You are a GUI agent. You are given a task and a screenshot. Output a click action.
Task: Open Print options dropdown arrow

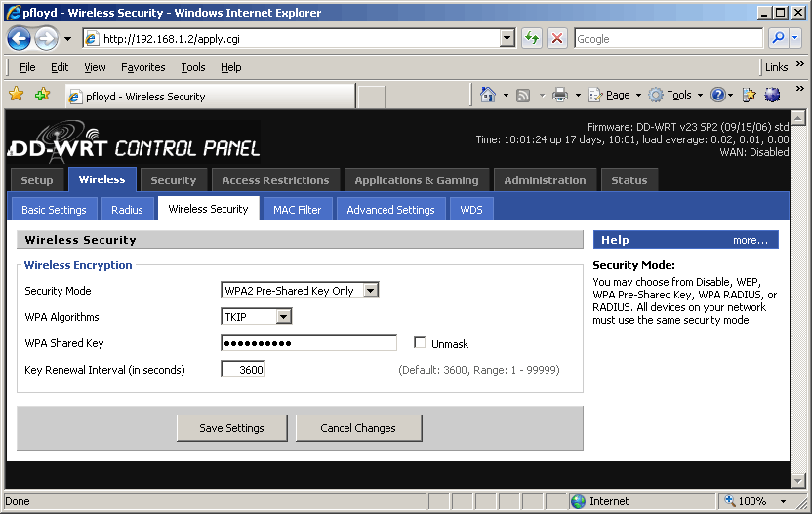pos(578,96)
